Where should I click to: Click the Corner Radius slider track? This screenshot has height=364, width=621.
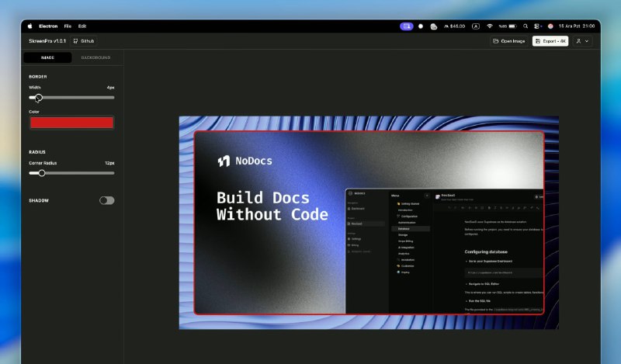[x=78, y=173]
